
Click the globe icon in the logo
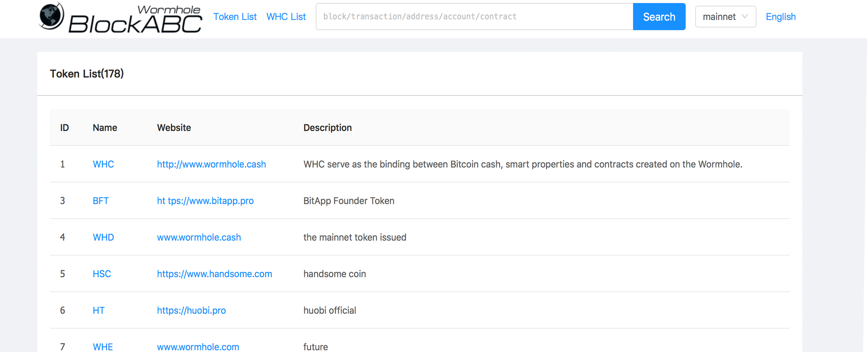pos(51,17)
